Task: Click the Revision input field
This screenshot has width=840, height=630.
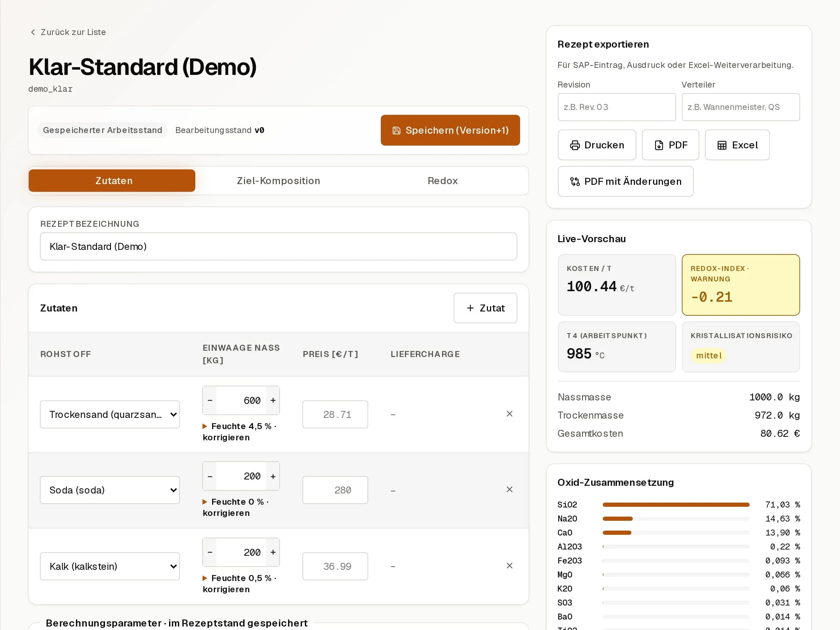Action: point(617,107)
